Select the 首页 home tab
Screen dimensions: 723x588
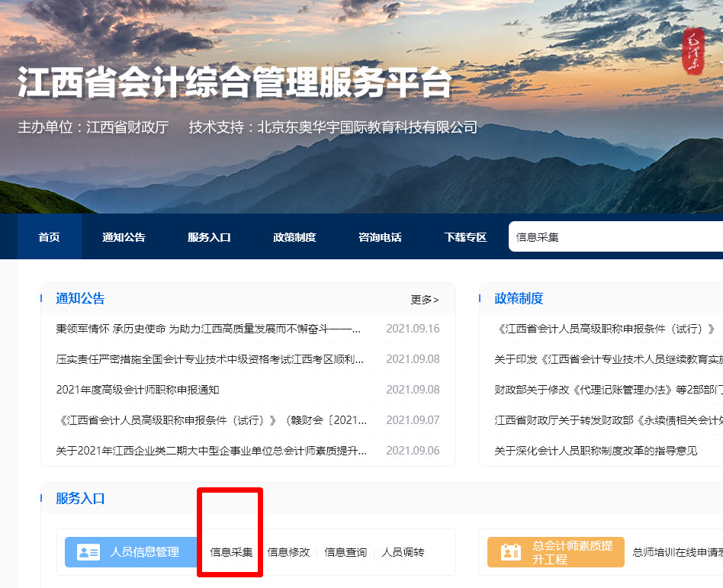pyautogui.click(x=49, y=236)
